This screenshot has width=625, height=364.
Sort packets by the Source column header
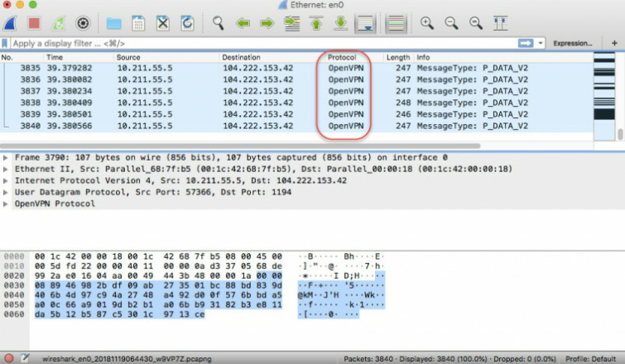tap(128, 57)
